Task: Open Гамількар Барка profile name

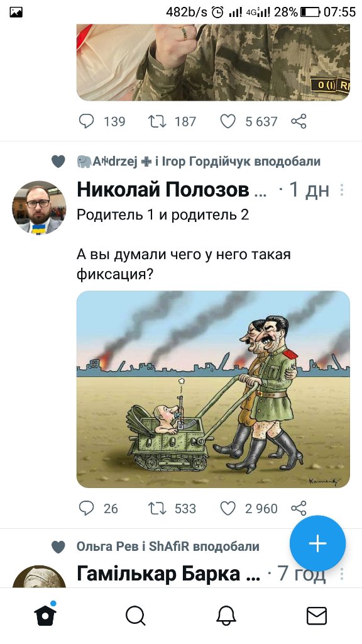Action: click(158, 574)
